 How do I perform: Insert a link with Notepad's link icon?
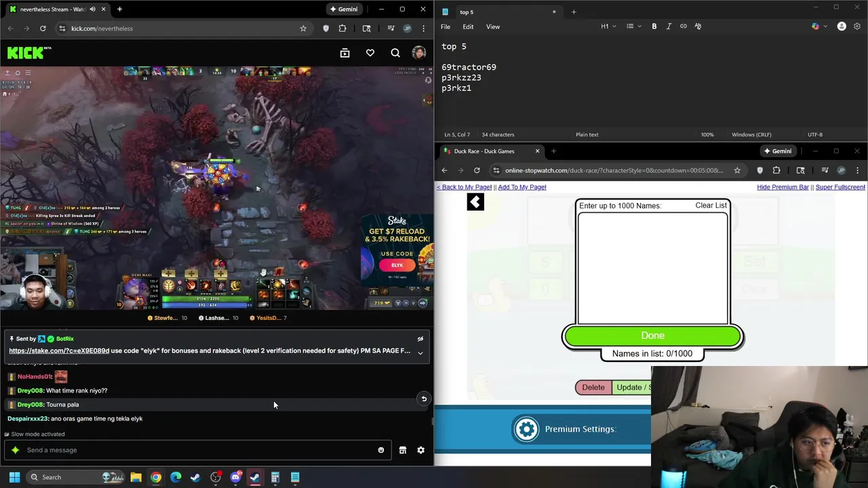tap(684, 26)
